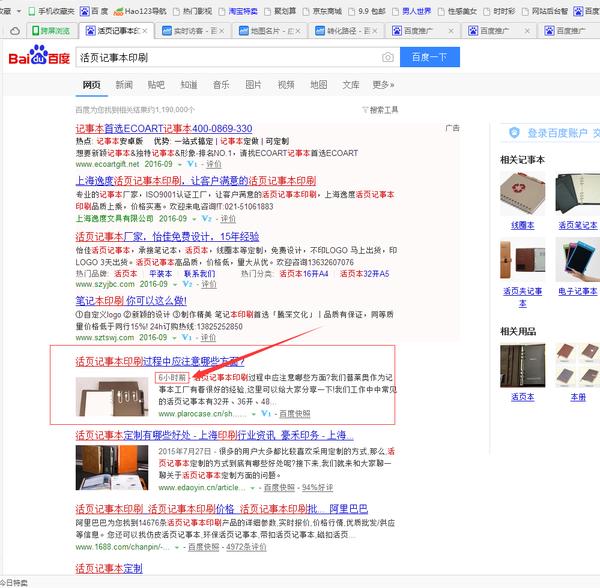Open the Baidu logo home link
Viewport: 600px width, 588px height.
[x=39, y=55]
